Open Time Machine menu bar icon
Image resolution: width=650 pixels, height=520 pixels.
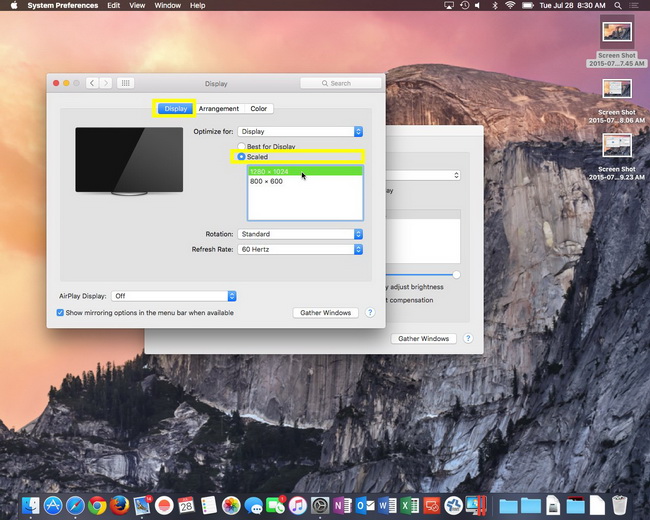[x=465, y=5]
